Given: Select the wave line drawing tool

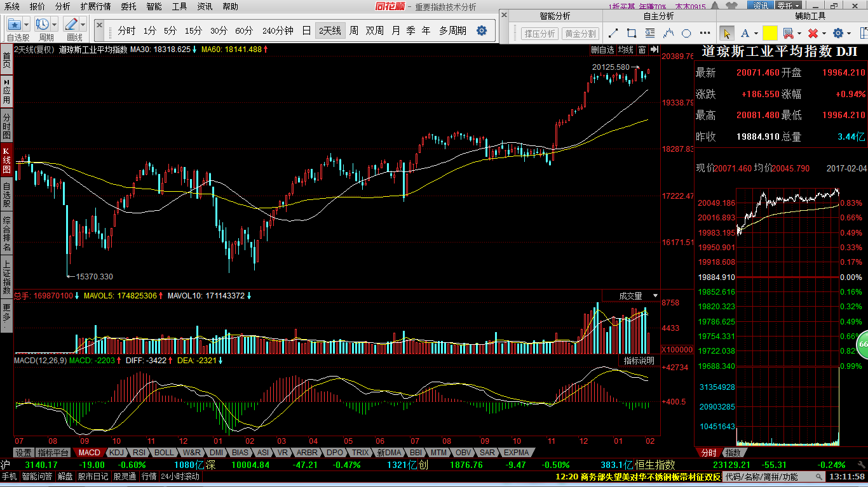Looking at the screenshot, I should click(x=668, y=33).
